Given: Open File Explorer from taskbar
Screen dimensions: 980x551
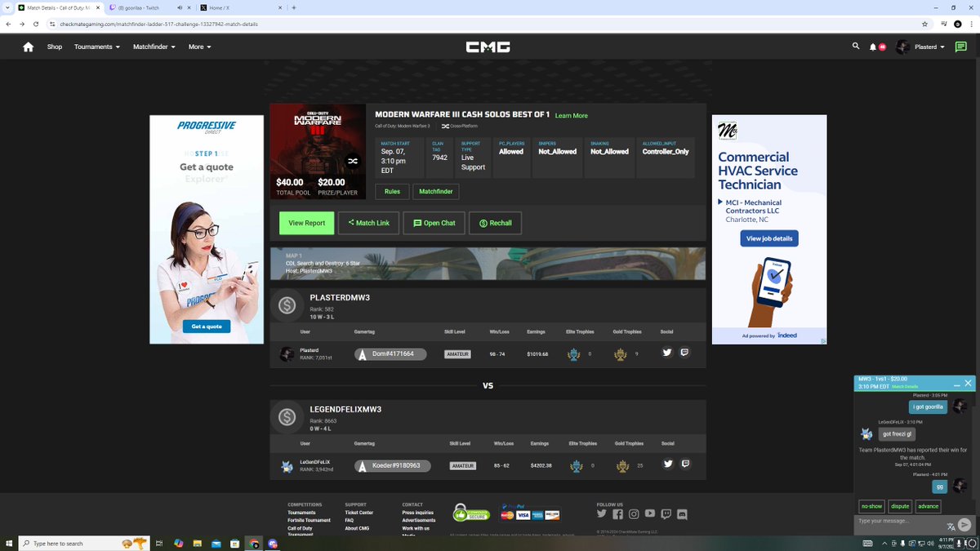Looking at the screenshot, I should click(197, 543).
